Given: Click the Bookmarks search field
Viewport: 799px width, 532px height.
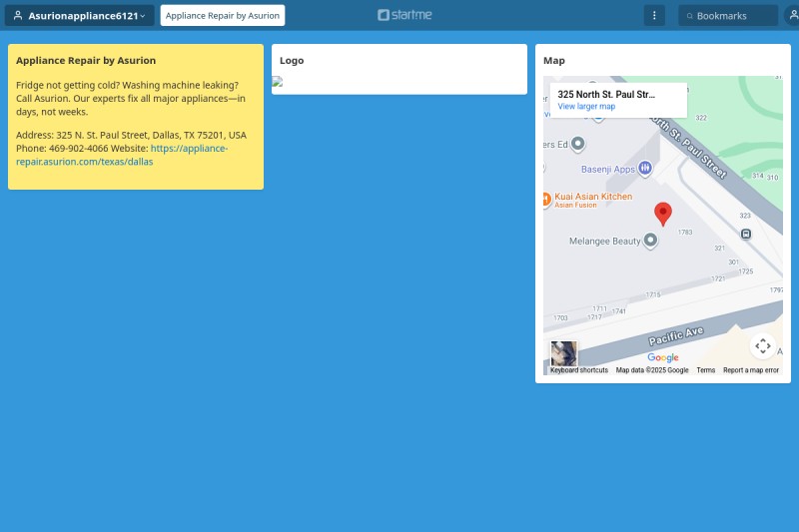Looking at the screenshot, I should 728,16.
